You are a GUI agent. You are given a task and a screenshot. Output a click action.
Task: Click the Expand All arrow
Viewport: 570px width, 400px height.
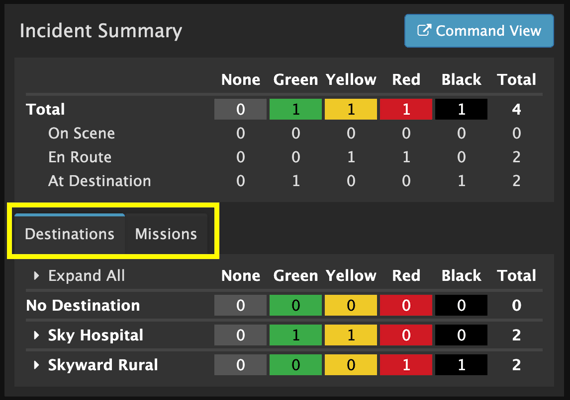36,276
